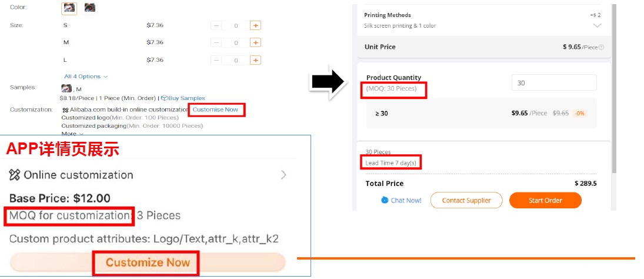Increase size S quantity with plus
Image resolution: width=644 pixels, height=279 pixels.
pos(255,25)
